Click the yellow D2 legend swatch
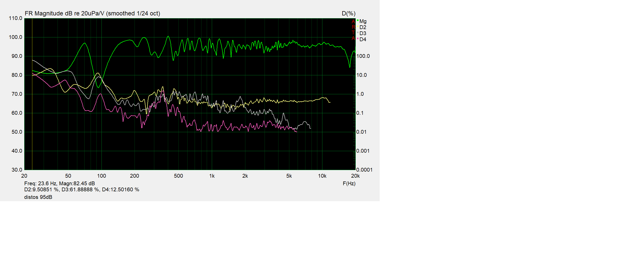Image resolution: width=644 pixels, height=279 pixels. (x=357, y=27)
